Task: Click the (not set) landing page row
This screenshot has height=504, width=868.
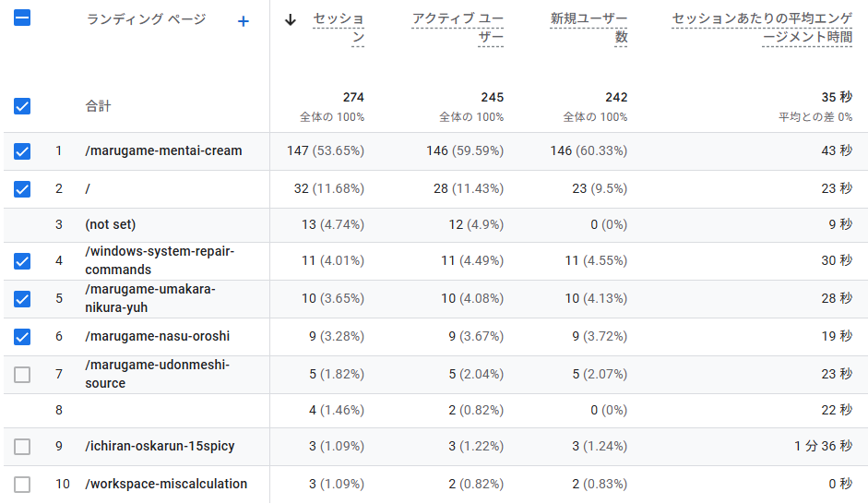Action: tap(110, 224)
